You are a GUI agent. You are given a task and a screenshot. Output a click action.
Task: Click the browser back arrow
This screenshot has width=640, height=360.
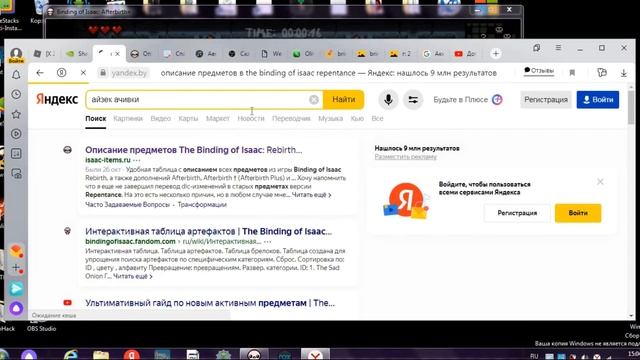[x=40, y=73]
